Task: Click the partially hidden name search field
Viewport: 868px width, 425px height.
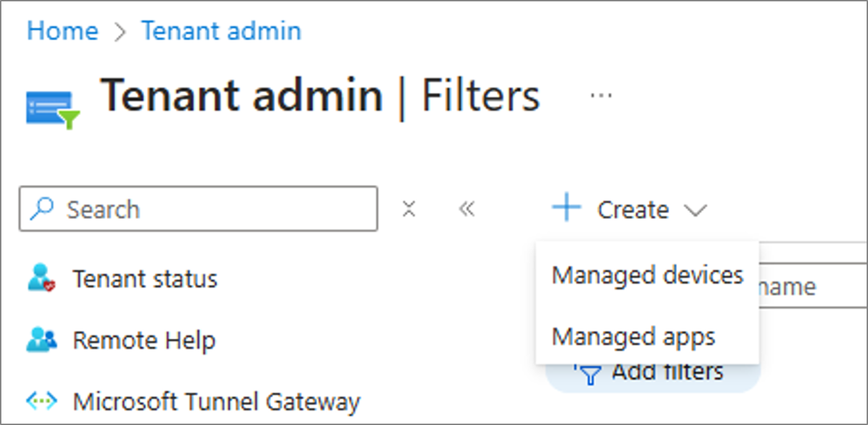Action: click(x=812, y=286)
